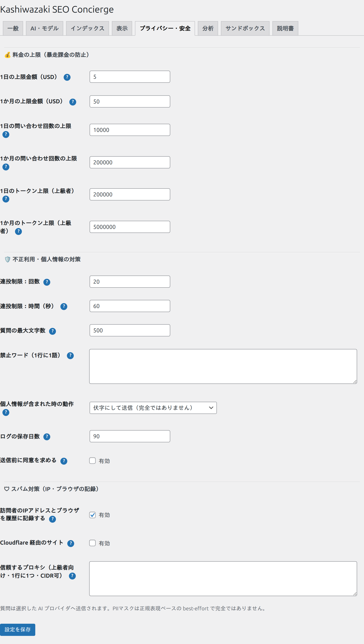Screen dimensions: 364x644
Task: Open help for ログの保存日数
Action: point(47,437)
